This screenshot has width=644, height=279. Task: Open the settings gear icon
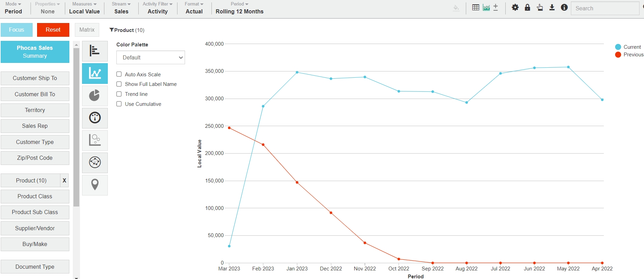(515, 8)
